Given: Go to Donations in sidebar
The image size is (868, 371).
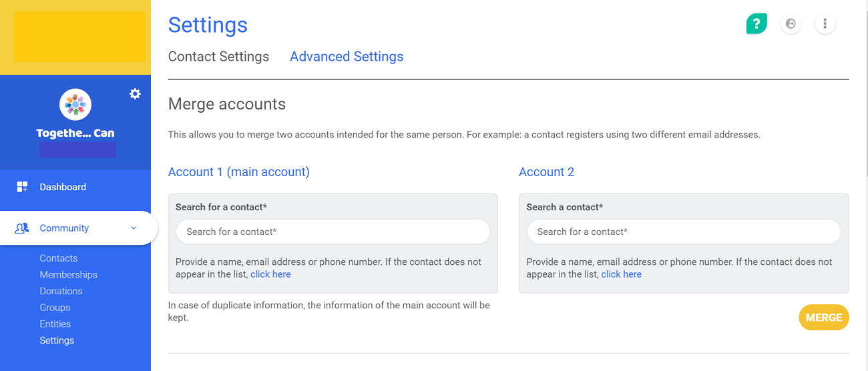Looking at the screenshot, I should (61, 291).
